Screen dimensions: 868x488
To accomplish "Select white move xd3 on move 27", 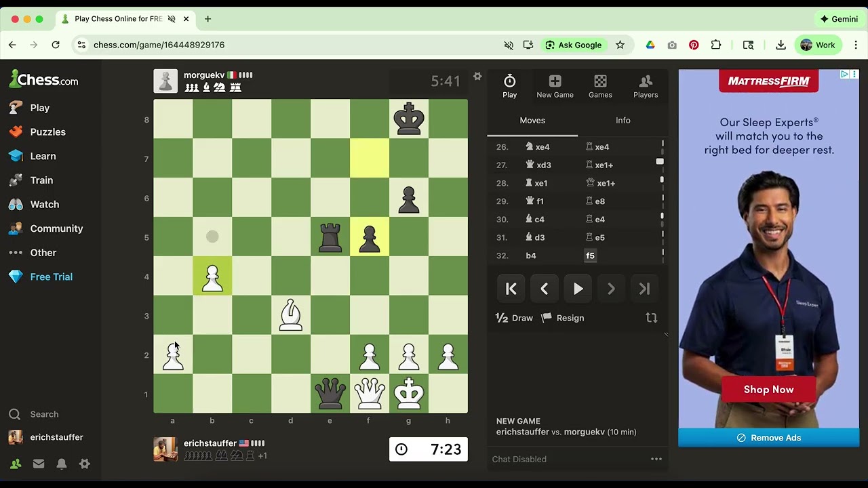I will (x=538, y=165).
